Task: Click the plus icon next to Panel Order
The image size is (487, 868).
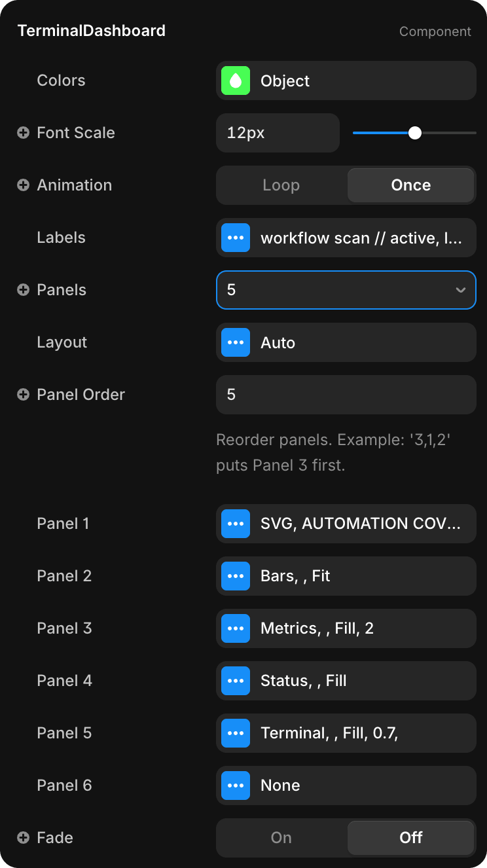Action: pos(23,395)
